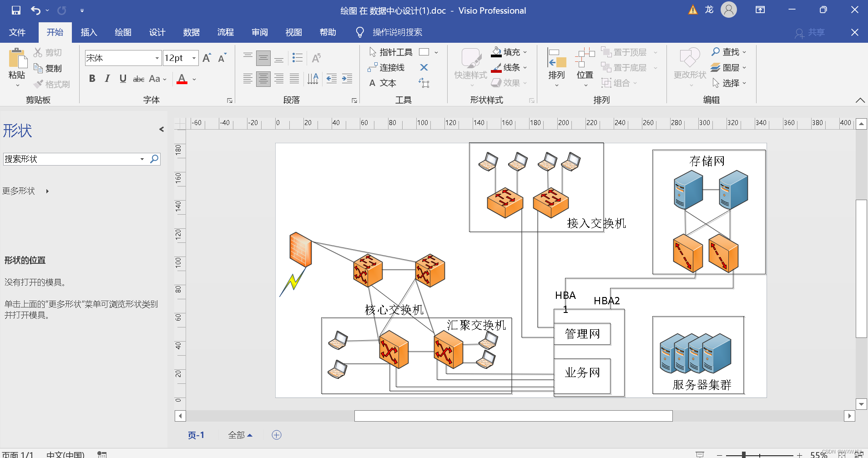This screenshot has width=868, height=458.
Task: Click the user account avatar
Action: tap(729, 10)
